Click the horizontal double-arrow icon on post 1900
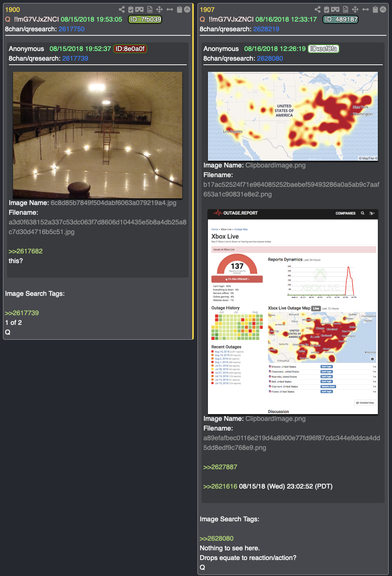392x576 pixels. coord(170,9)
